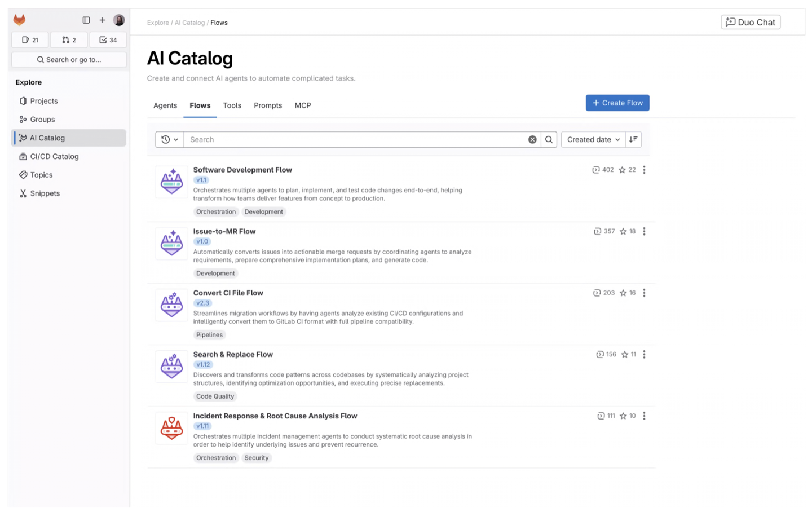The image size is (812, 525).
Task: Toggle the sidebar collapse icon
Action: [86, 20]
